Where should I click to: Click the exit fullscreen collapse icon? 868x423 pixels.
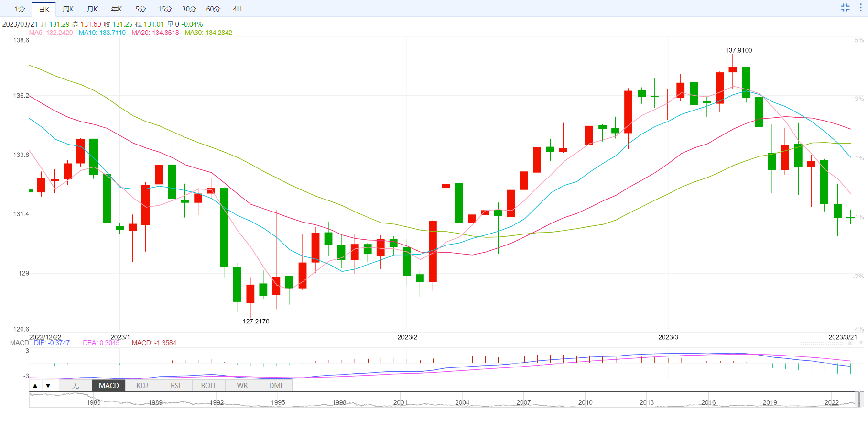845,8
